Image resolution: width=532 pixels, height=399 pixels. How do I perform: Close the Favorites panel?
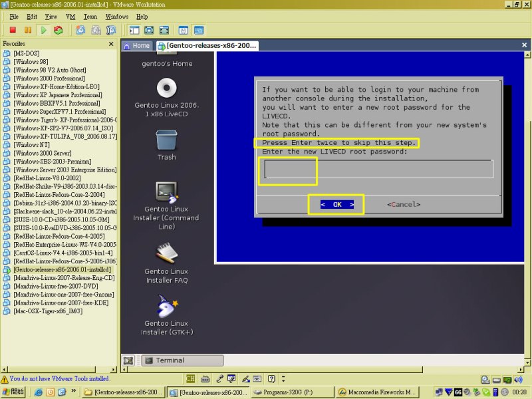[111, 44]
